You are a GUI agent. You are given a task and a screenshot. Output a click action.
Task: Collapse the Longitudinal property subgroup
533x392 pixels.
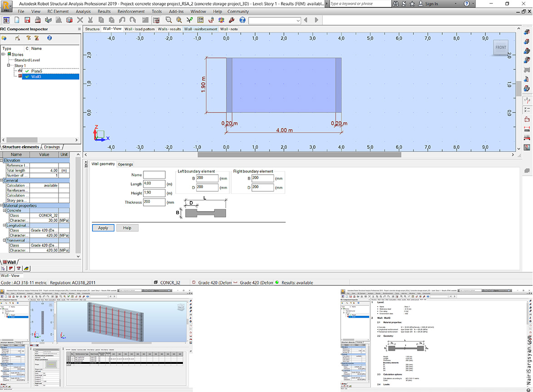click(x=5, y=225)
